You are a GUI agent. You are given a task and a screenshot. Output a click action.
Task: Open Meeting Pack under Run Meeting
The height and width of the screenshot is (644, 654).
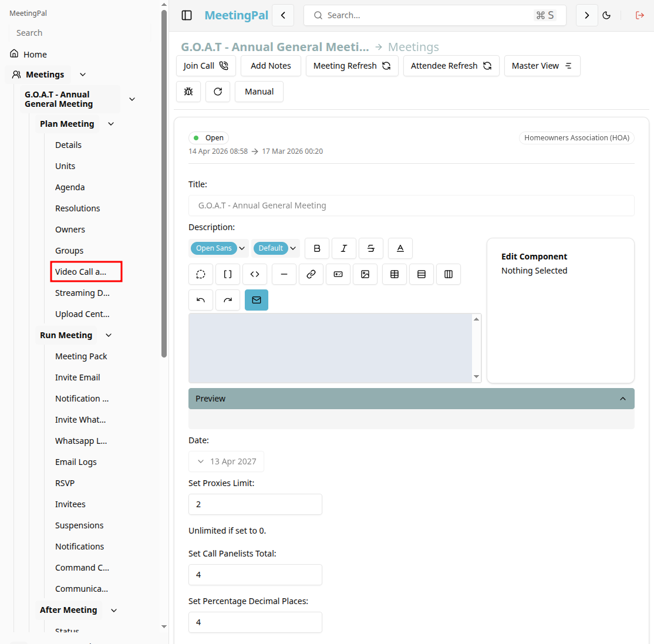[x=82, y=356]
